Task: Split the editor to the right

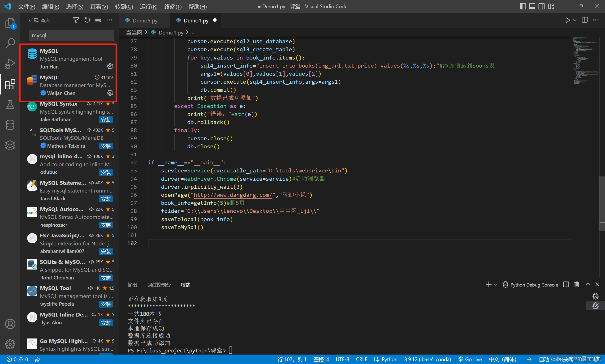Action: (584, 20)
